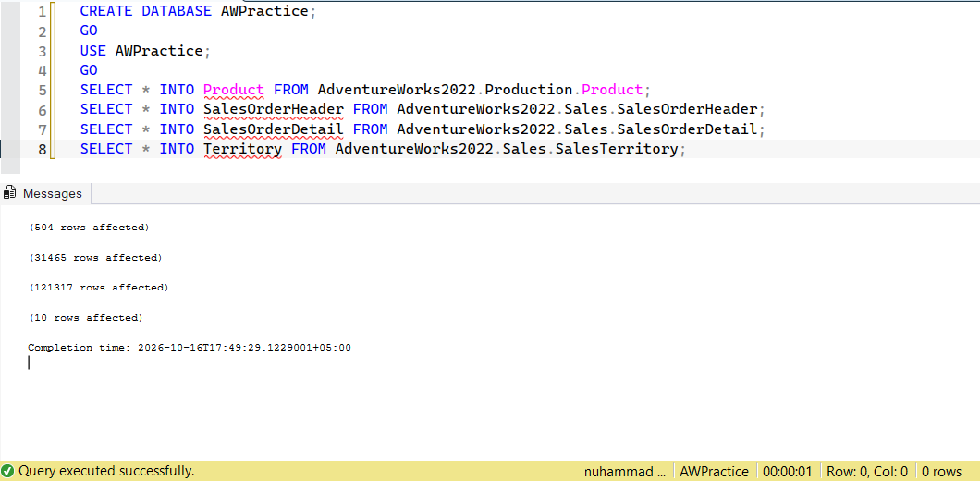Click 'CREATE DATABASE AWPractice;' code line

(198, 11)
